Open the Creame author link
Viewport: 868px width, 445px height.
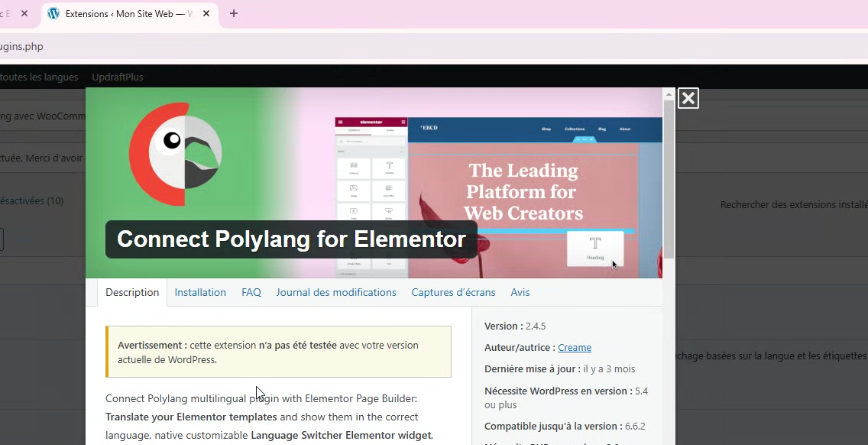coord(574,348)
